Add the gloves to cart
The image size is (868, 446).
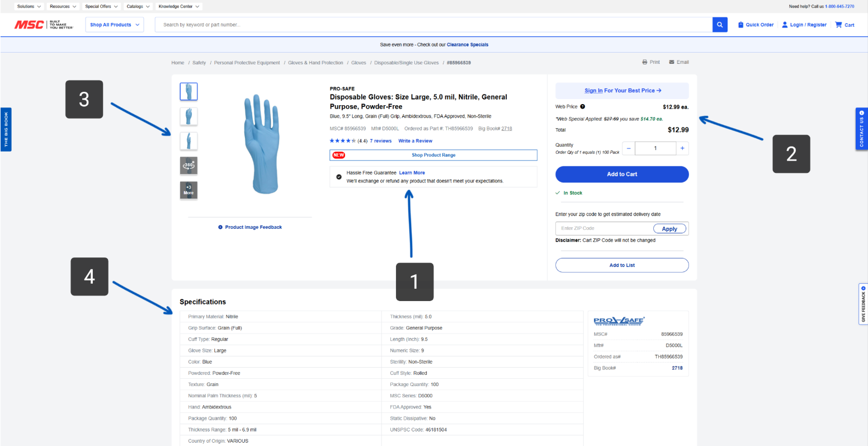[x=622, y=174]
